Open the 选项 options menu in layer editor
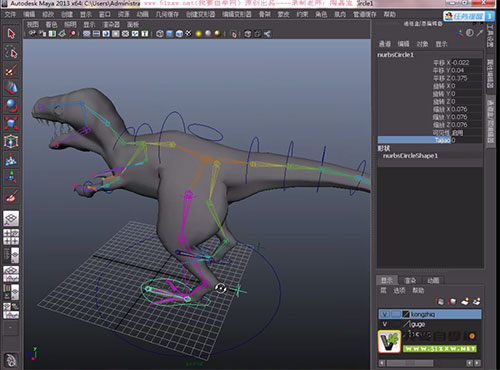 coord(399,290)
